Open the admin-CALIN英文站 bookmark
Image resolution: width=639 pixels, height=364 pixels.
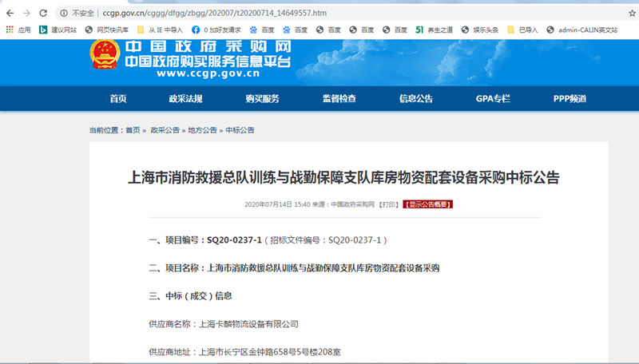click(581, 30)
